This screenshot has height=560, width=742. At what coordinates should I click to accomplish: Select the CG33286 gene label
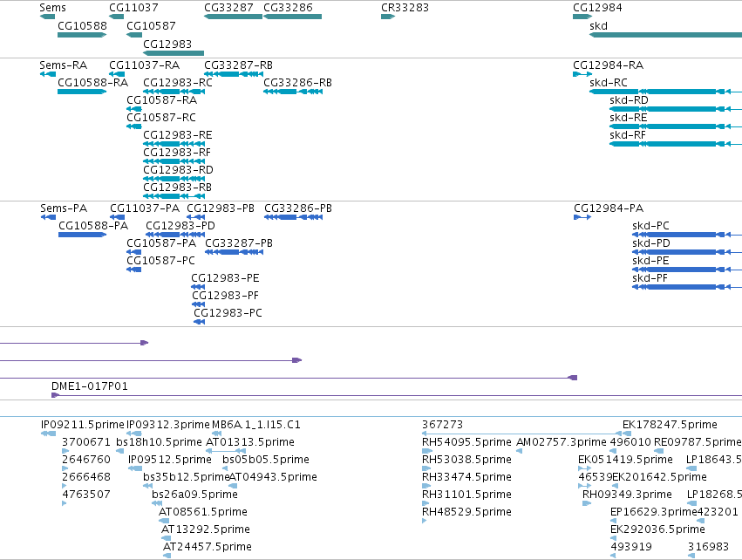[288, 8]
